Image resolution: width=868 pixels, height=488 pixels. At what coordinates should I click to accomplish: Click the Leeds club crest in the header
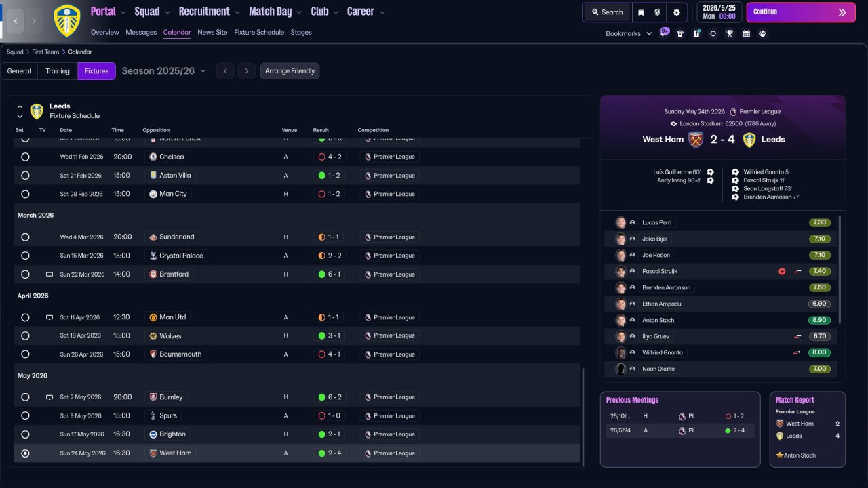[66, 20]
